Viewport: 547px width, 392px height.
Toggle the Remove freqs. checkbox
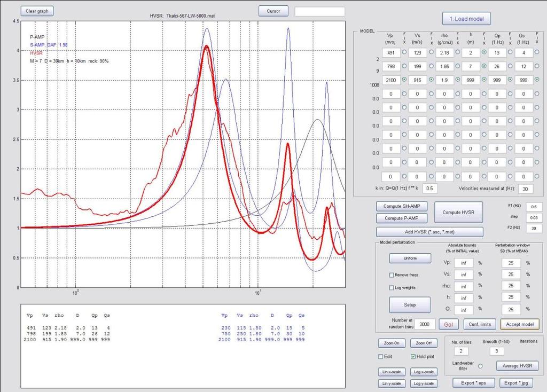392,275
